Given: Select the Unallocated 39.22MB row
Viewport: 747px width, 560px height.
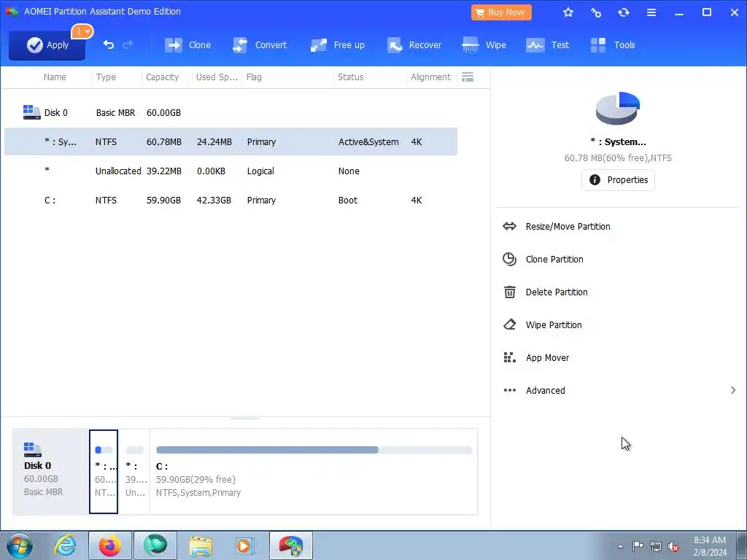Looking at the screenshot, I should tap(231, 171).
